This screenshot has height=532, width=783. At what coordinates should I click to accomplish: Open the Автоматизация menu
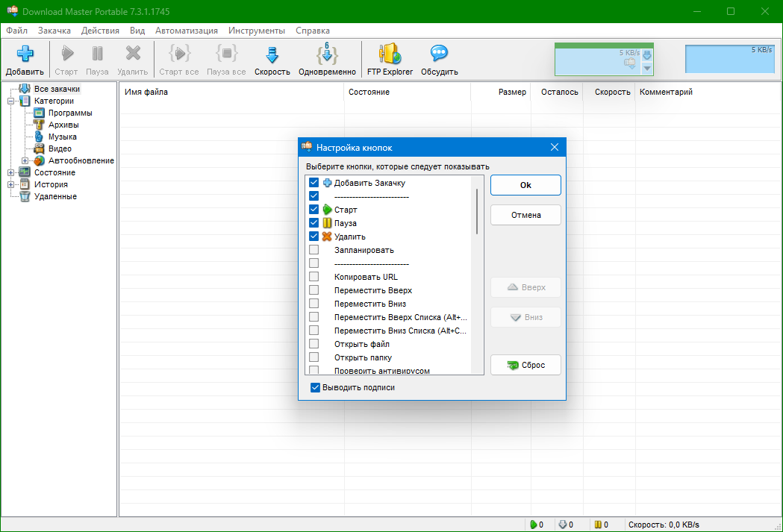click(187, 31)
